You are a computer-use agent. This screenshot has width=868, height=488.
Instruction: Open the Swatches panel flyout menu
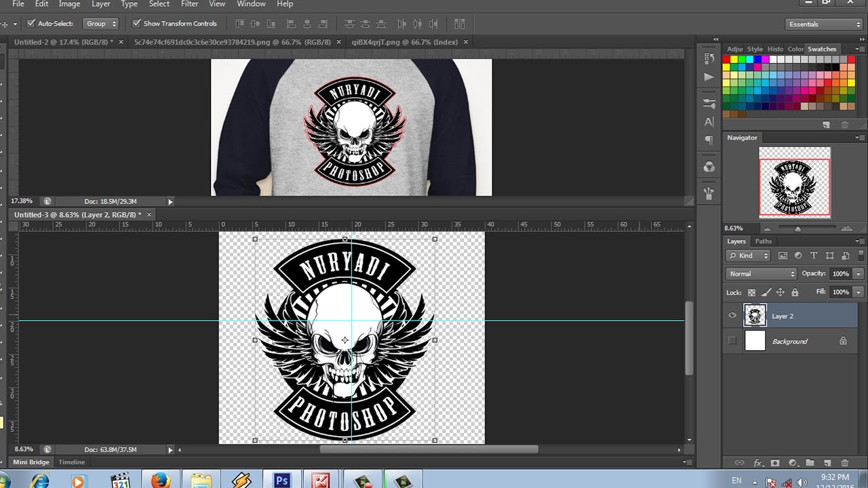click(860, 49)
